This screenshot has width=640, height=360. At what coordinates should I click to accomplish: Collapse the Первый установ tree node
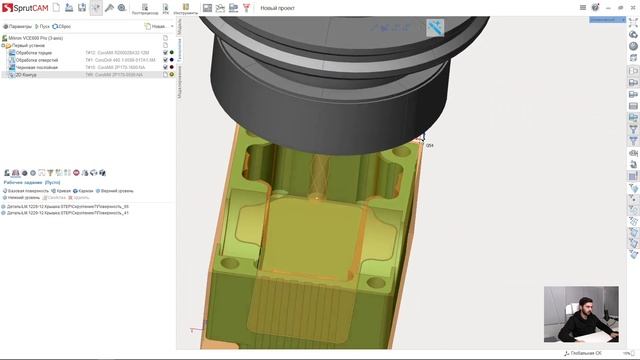tap(4, 45)
